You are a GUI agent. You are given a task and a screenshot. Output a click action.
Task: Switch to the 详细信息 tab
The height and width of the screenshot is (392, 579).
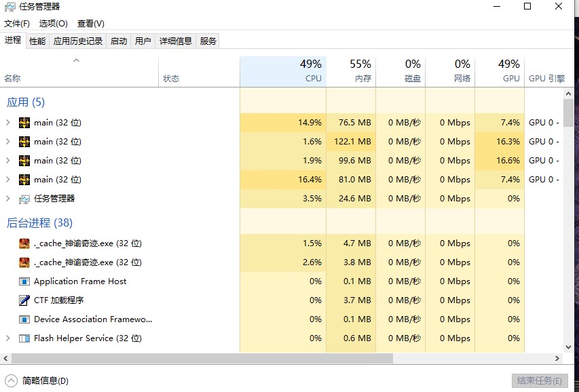[x=176, y=41]
